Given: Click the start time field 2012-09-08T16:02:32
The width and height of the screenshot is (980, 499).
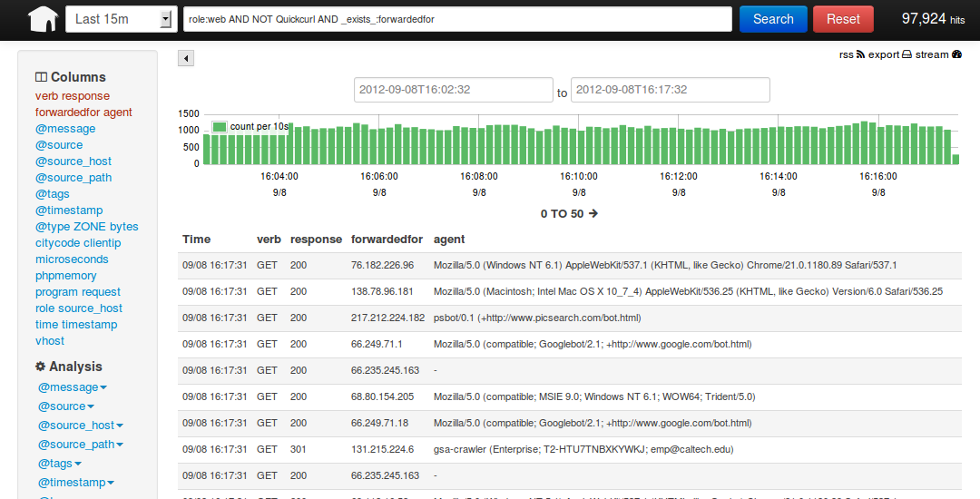Looking at the screenshot, I should coord(454,89).
